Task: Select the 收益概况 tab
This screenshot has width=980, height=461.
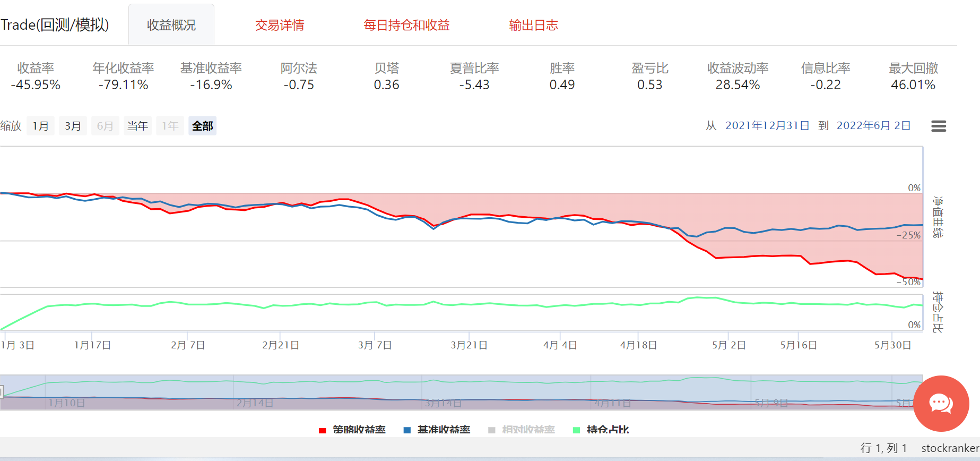Action: pos(171,25)
